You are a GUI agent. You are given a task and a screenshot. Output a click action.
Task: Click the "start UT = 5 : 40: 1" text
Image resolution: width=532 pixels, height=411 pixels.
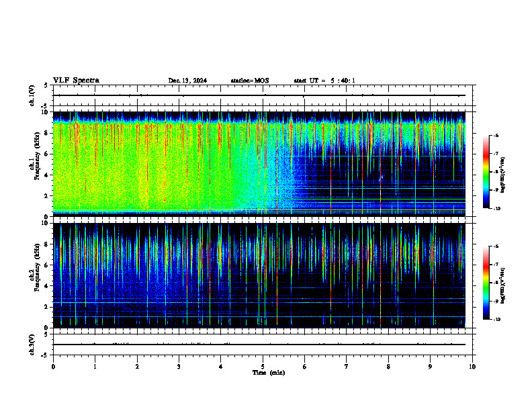coord(324,81)
